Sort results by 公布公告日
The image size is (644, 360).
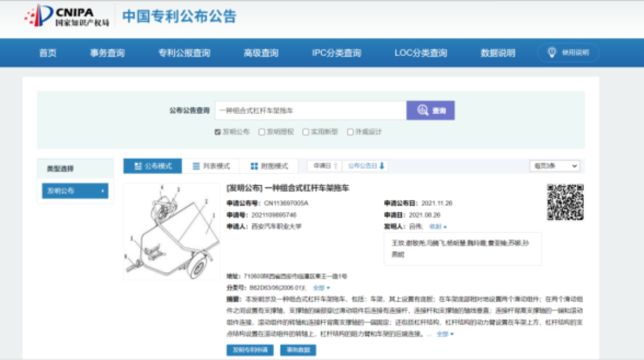366,166
